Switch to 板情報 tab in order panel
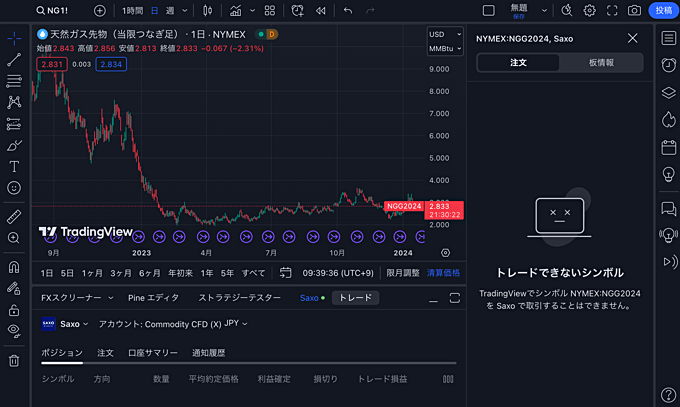The width and height of the screenshot is (680, 407). point(601,63)
